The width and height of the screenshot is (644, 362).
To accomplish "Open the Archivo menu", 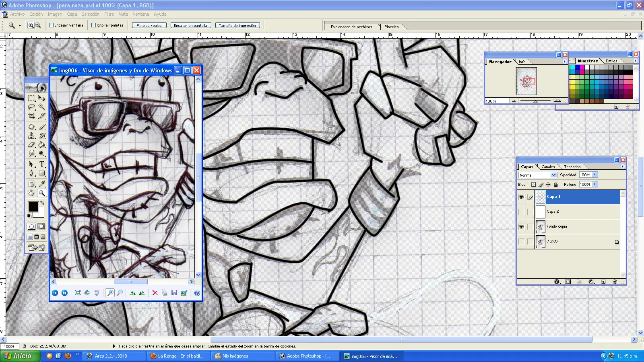I will pyautogui.click(x=17, y=14).
